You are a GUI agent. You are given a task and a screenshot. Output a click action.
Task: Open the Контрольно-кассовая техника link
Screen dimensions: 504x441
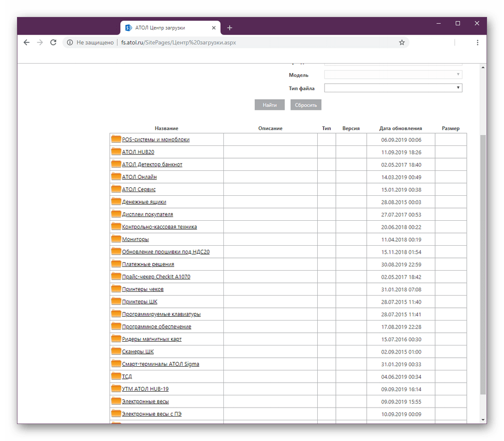coord(160,227)
